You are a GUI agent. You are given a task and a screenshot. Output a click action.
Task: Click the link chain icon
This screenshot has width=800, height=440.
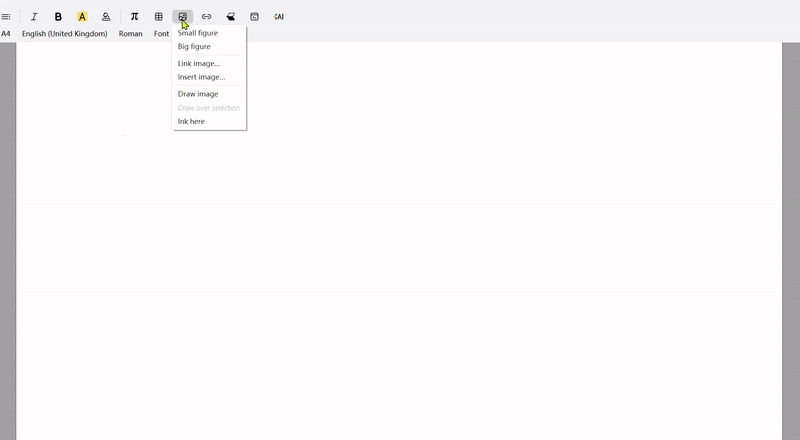coord(206,17)
